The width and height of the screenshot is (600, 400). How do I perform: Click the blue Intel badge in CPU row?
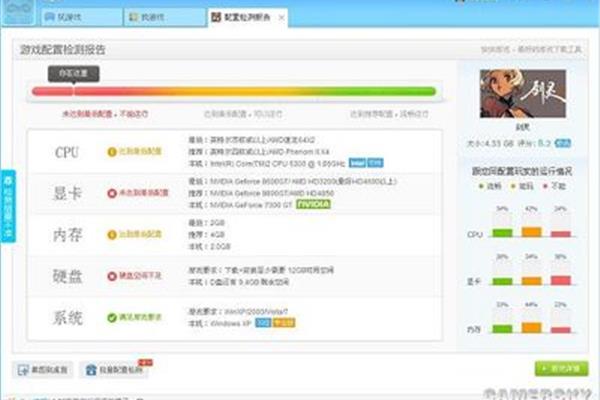(x=357, y=163)
